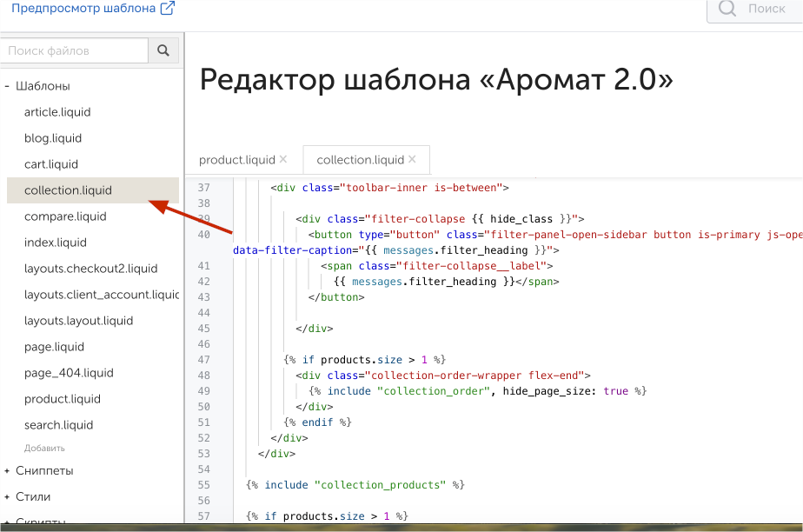
Task: Collapse the Шаблоны tree section
Action: pos(7,86)
